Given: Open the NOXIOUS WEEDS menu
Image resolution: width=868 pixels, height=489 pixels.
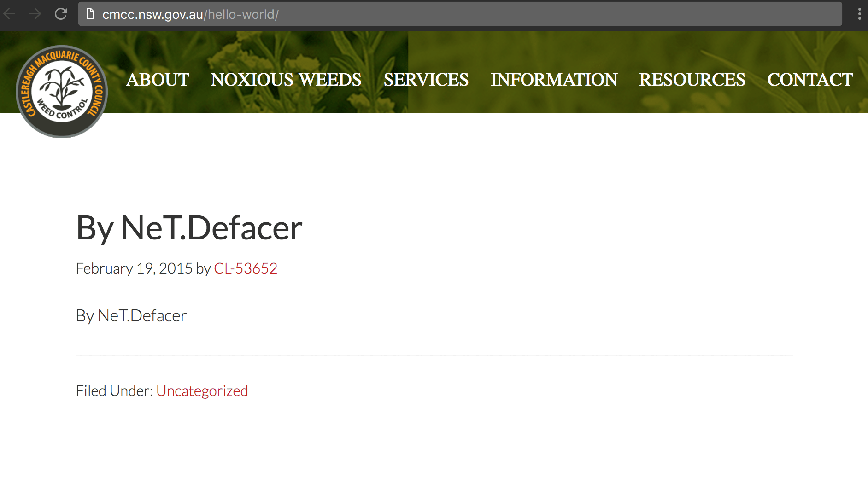Looking at the screenshot, I should [286, 80].
